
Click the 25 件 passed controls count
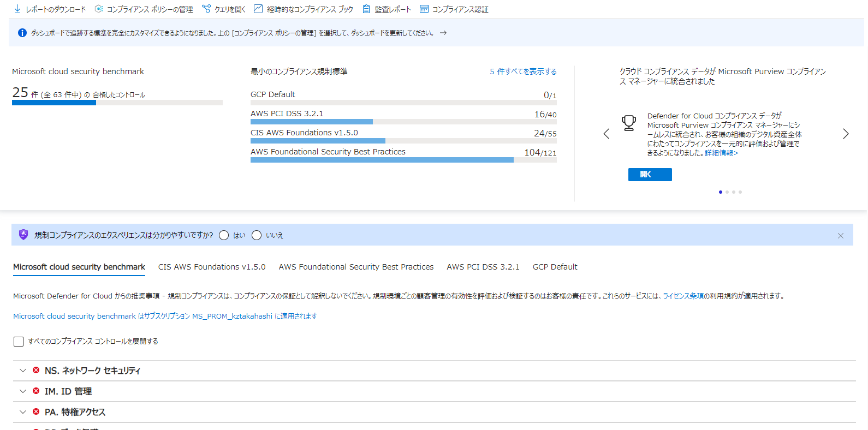[25, 93]
